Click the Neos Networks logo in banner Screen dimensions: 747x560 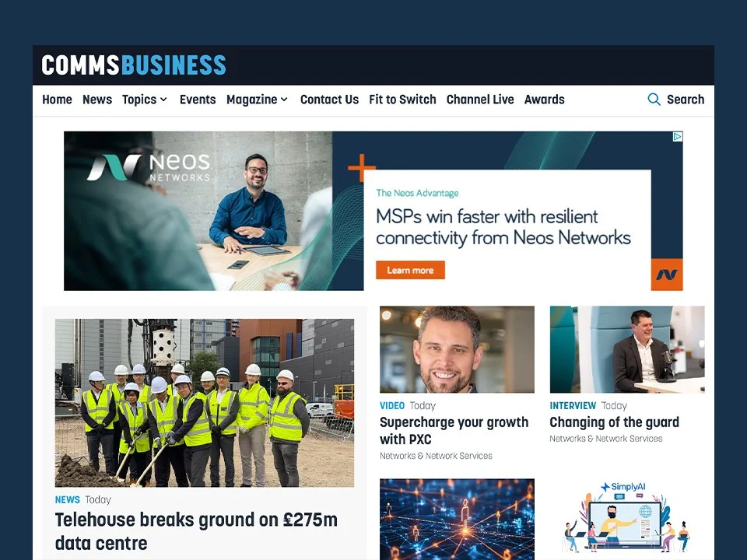pos(149,167)
